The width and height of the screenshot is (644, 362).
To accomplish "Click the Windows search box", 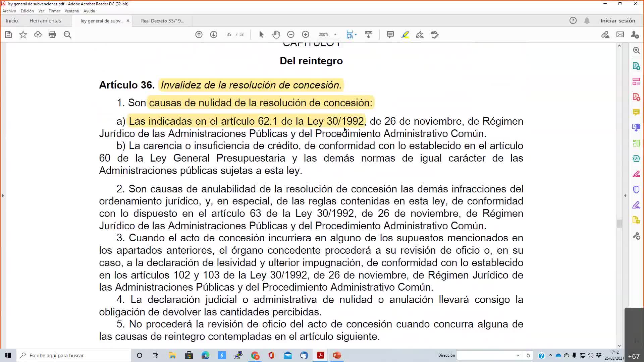I will (74, 355).
